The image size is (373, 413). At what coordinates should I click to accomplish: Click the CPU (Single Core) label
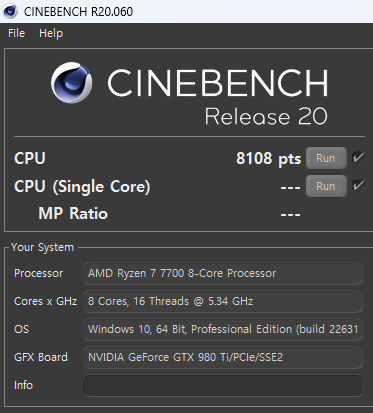click(x=82, y=186)
